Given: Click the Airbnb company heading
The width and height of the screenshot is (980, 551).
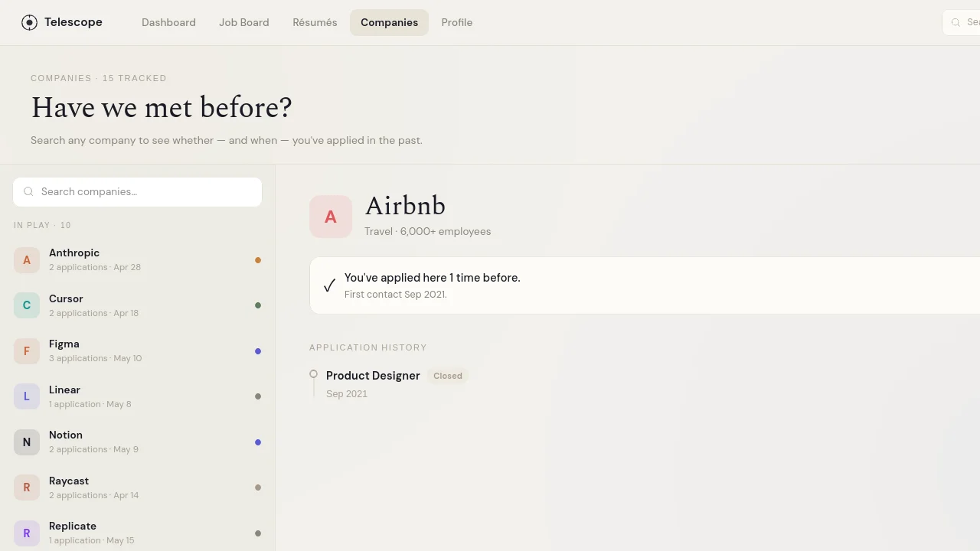Looking at the screenshot, I should [405, 207].
